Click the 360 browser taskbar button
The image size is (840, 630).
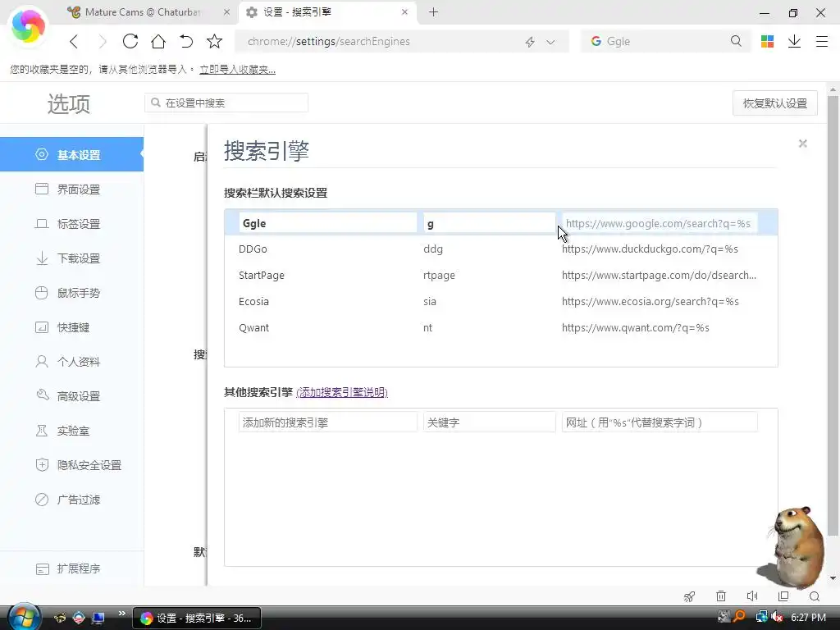click(x=196, y=619)
